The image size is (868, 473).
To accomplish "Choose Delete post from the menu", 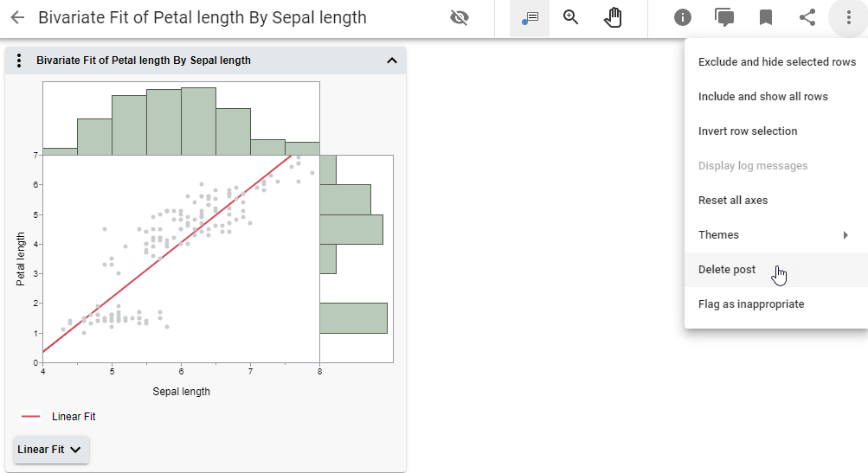I will [727, 270].
